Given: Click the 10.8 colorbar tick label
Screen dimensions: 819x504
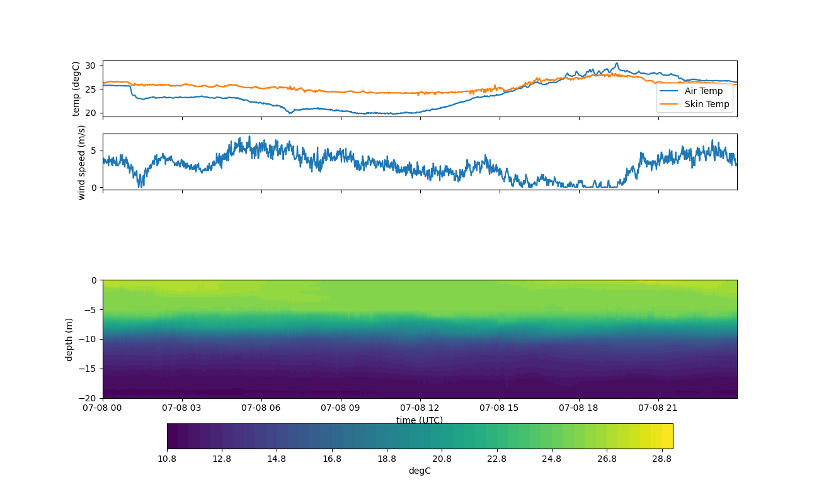Looking at the screenshot, I should pyautogui.click(x=167, y=459).
